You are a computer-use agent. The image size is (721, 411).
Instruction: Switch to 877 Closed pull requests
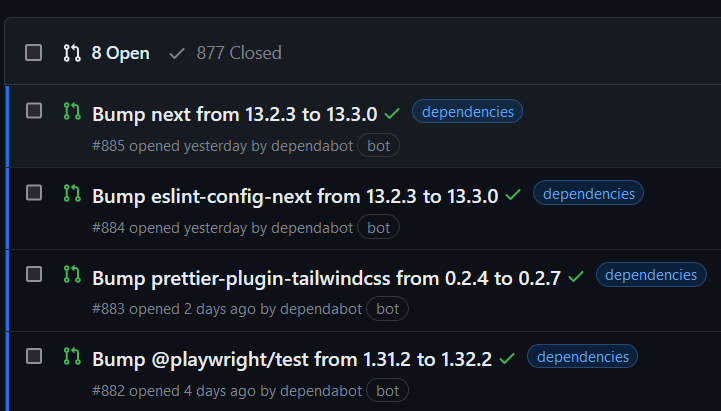225,53
